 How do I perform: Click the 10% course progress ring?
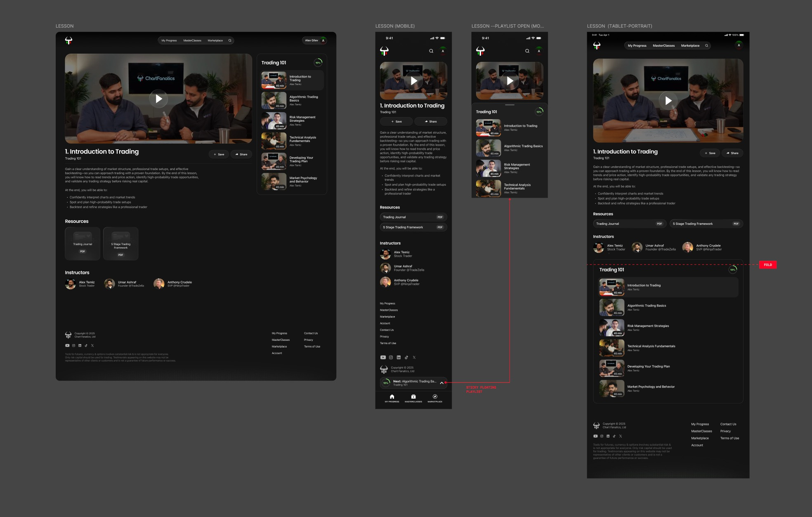[318, 62]
